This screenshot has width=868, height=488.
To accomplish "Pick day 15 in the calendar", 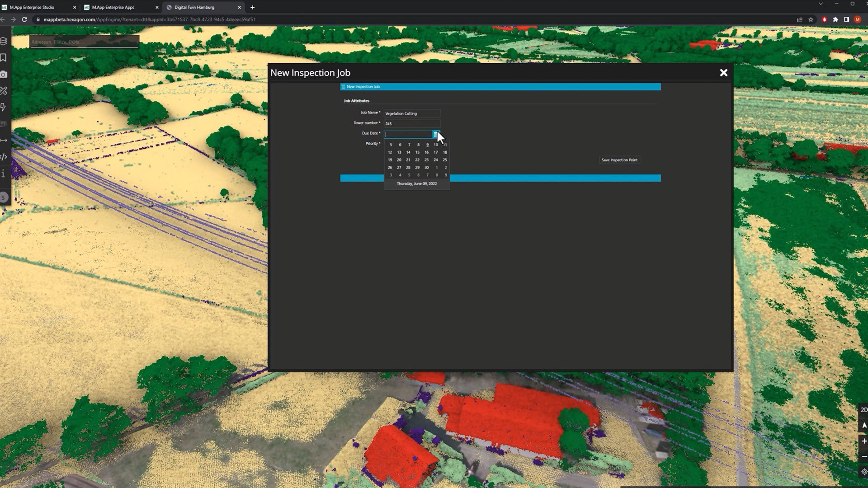I will [417, 152].
